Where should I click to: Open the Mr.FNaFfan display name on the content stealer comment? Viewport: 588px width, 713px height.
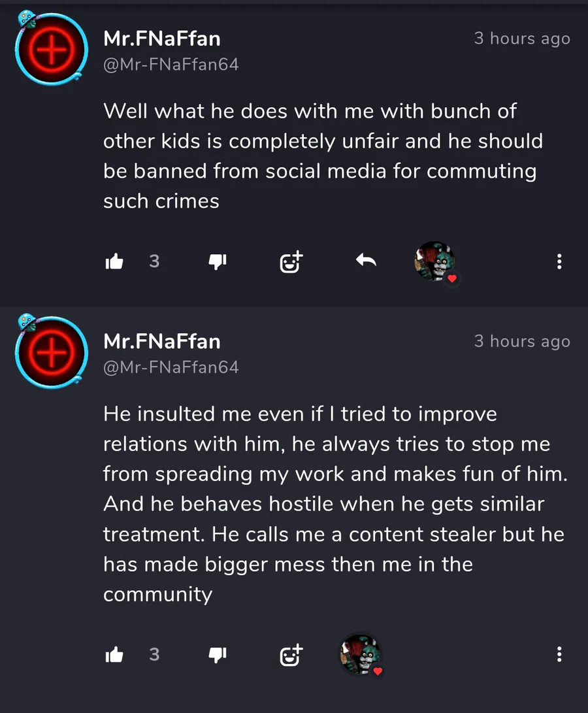[x=162, y=341]
